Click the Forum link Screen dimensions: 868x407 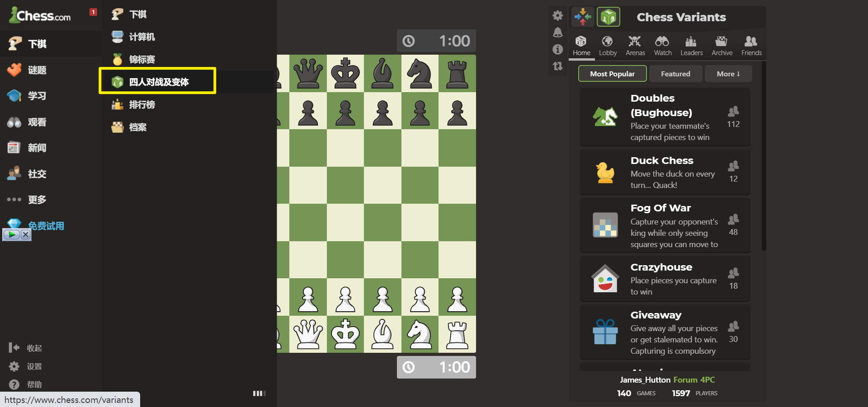pos(685,380)
